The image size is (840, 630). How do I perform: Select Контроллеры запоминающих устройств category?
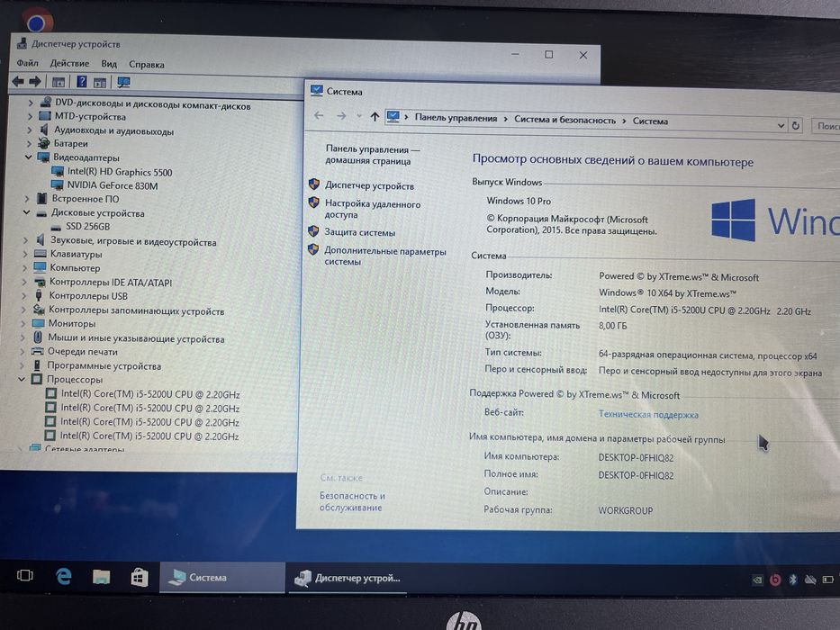click(x=136, y=310)
